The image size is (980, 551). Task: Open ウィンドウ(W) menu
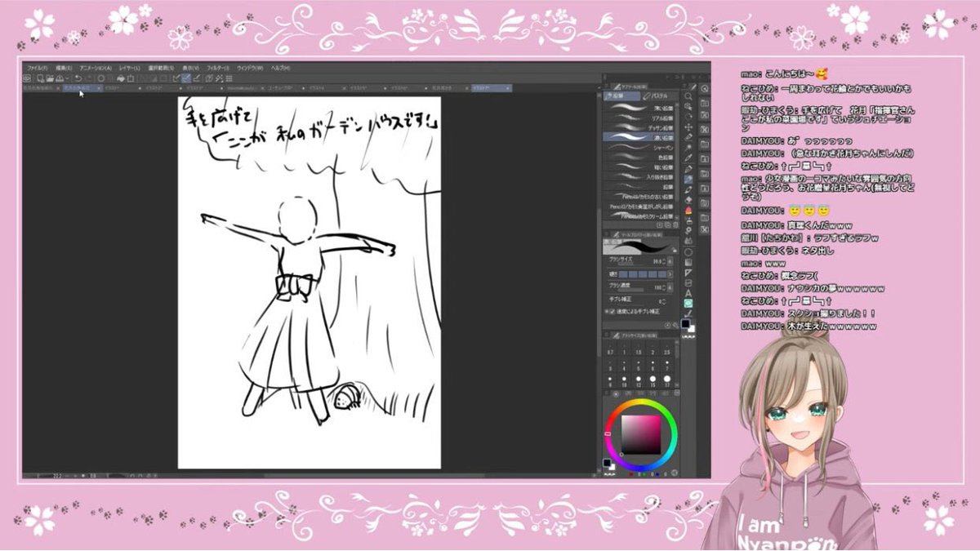250,68
